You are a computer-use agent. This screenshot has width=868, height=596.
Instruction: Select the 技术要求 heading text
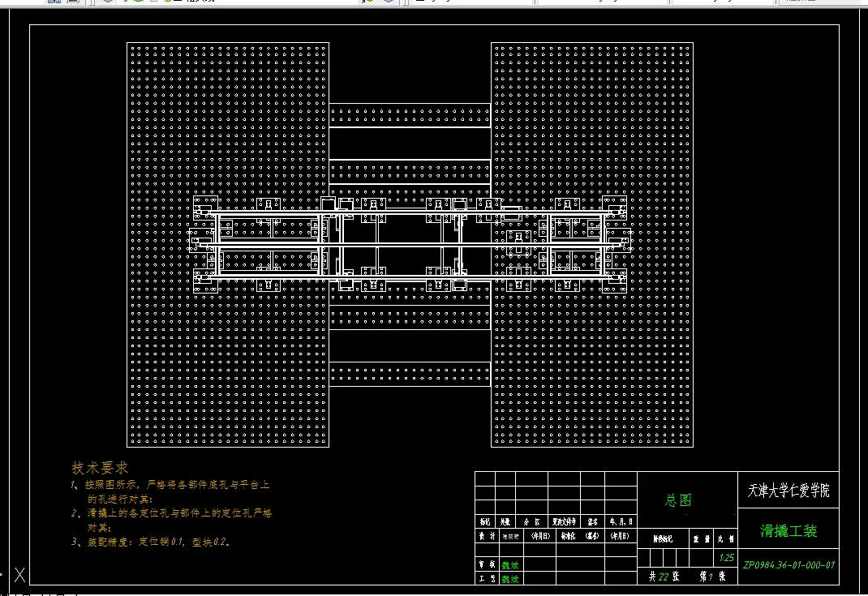click(x=100, y=468)
